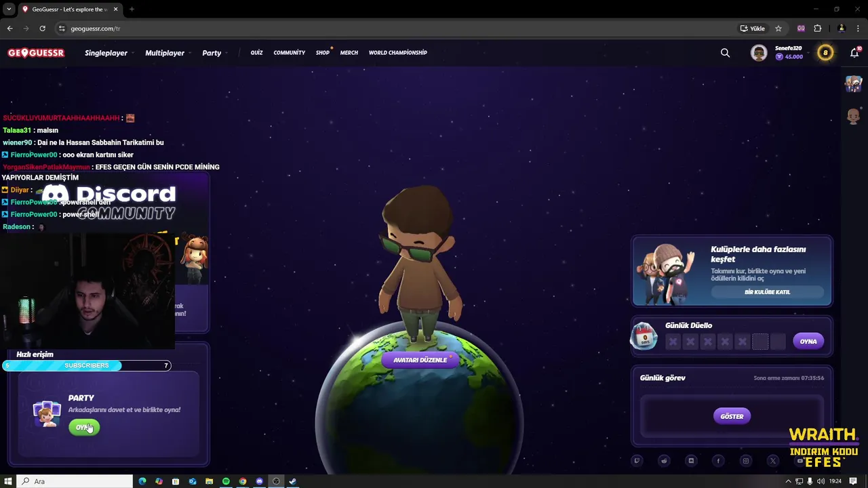The height and width of the screenshot is (488, 868).
Task: Open GeoGuessr Discord social icon in footer
Action: (691, 461)
